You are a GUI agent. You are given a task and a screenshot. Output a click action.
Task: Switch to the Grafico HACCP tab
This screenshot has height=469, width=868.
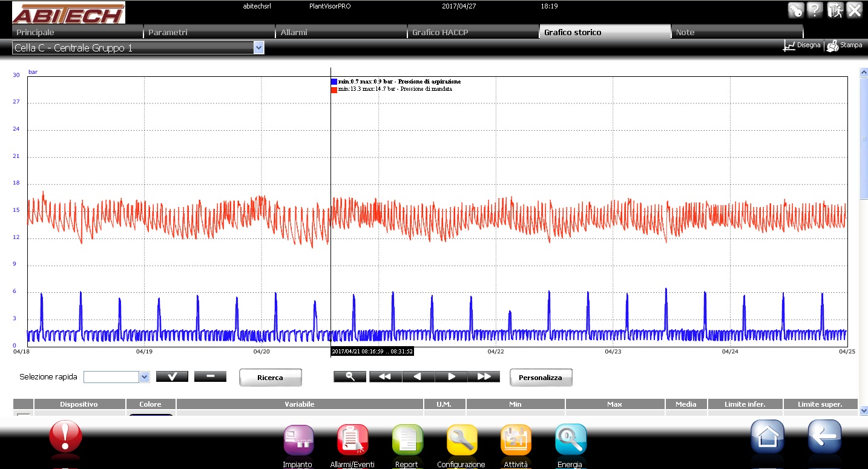click(x=473, y=32)
